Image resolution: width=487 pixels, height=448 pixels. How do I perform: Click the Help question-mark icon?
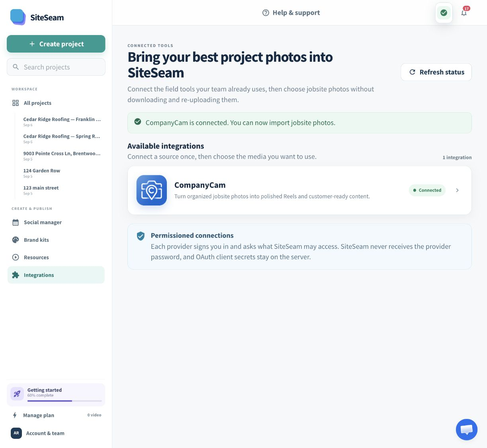(x=266, y=13)
